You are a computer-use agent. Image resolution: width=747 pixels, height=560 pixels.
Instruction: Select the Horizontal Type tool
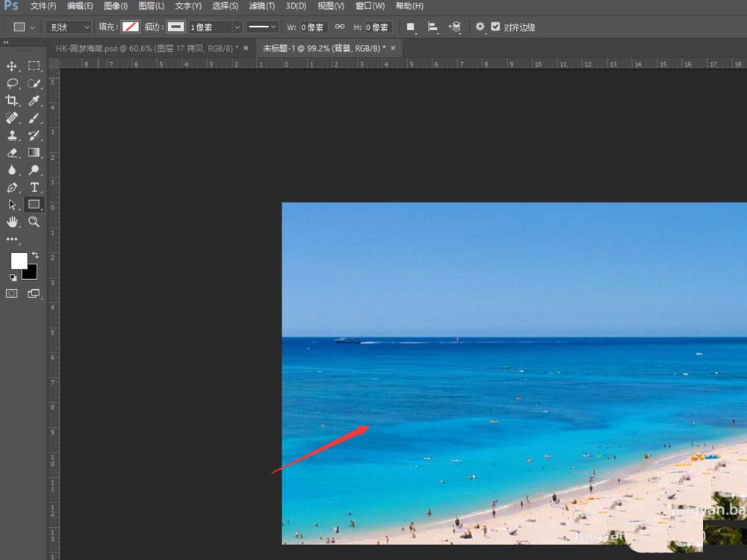[x=34, y=187]
